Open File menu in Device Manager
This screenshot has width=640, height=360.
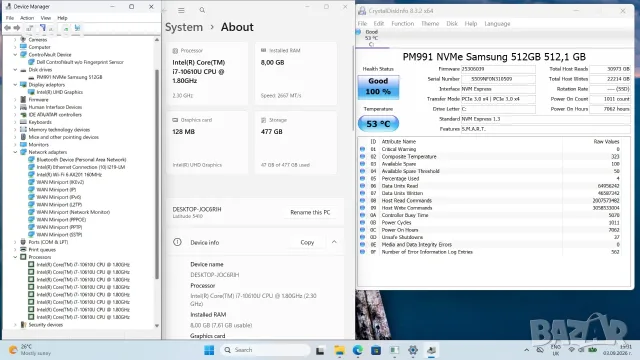[10, 18]
